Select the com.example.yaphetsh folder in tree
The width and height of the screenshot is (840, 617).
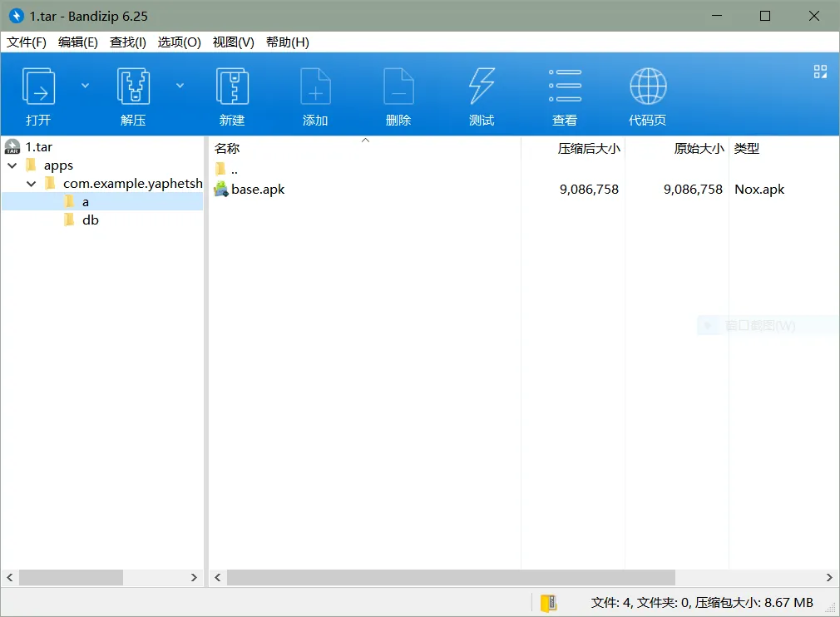(x=132, y=184)
